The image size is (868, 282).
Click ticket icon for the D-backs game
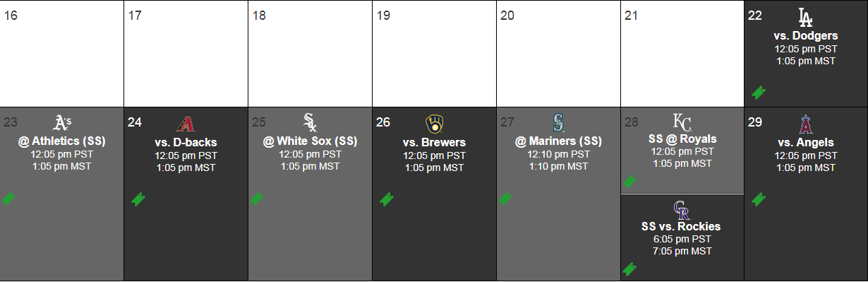(x=138, y=199)
